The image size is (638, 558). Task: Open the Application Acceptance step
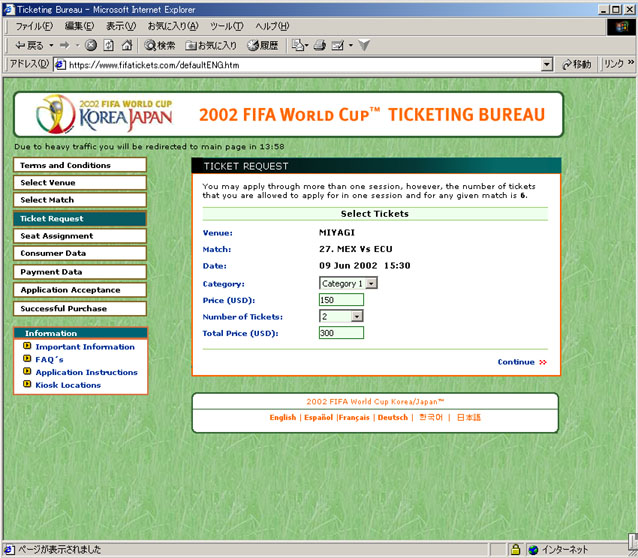tap(80, 290)
